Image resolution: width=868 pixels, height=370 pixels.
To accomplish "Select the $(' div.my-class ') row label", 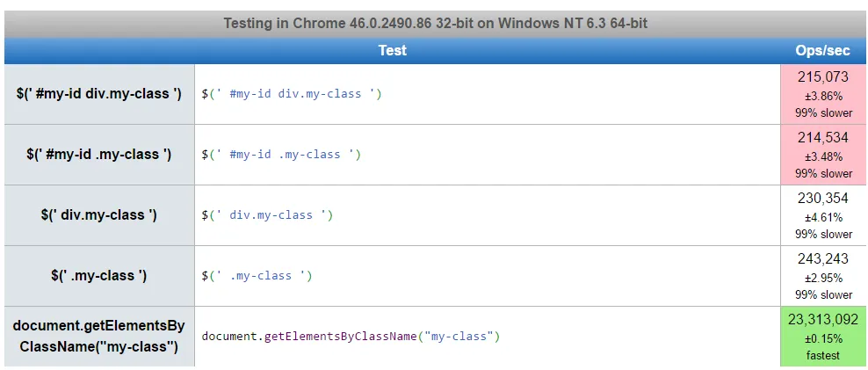I will (x=98, y=214).
